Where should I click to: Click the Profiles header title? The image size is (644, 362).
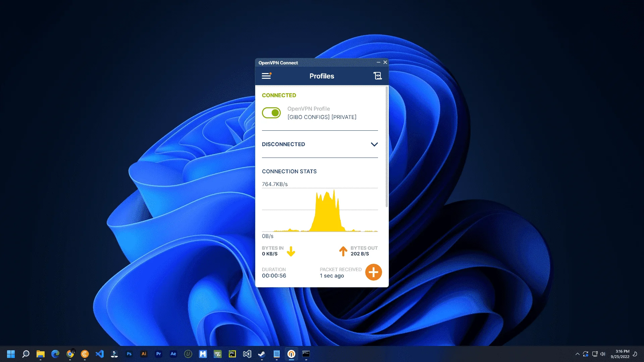(322, 76)
